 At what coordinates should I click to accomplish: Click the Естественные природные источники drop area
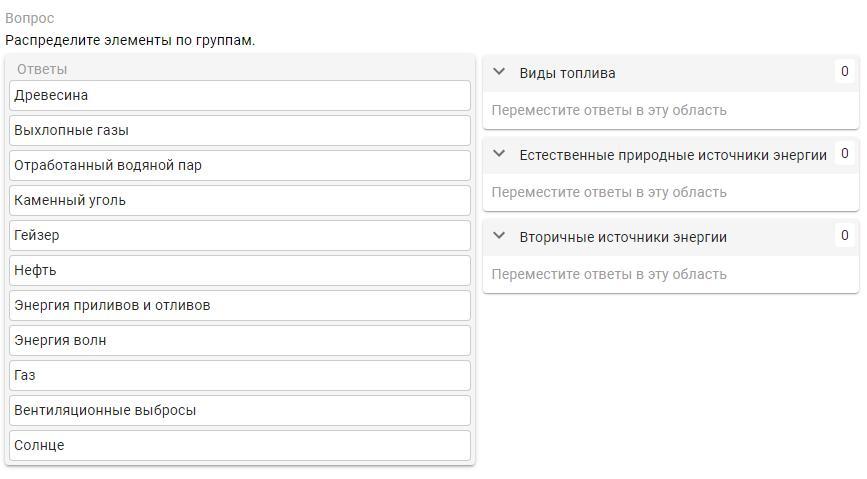click(670, 192)
